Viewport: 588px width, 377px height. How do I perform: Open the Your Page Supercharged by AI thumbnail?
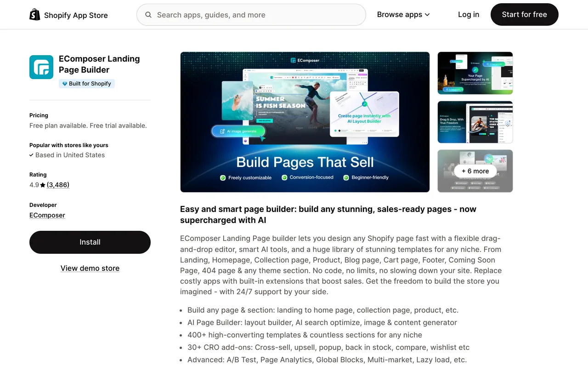[x=475, y=73]
